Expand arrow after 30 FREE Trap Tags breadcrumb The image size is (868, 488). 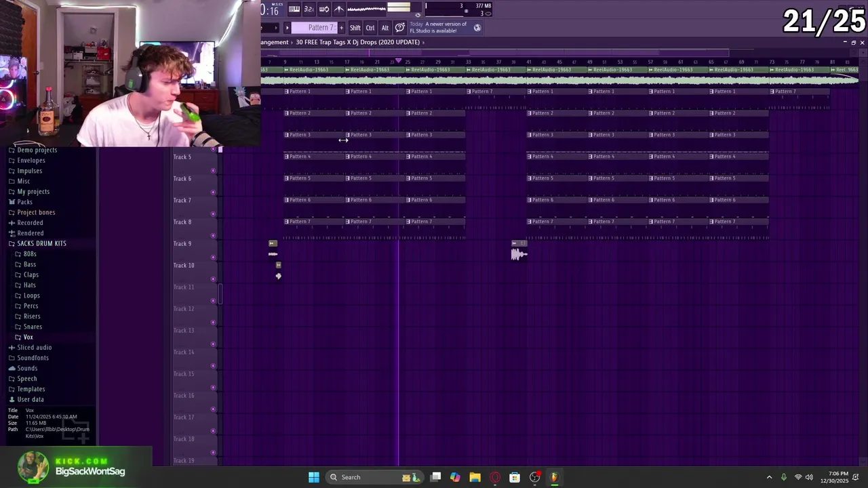click(x=424, y=42)
